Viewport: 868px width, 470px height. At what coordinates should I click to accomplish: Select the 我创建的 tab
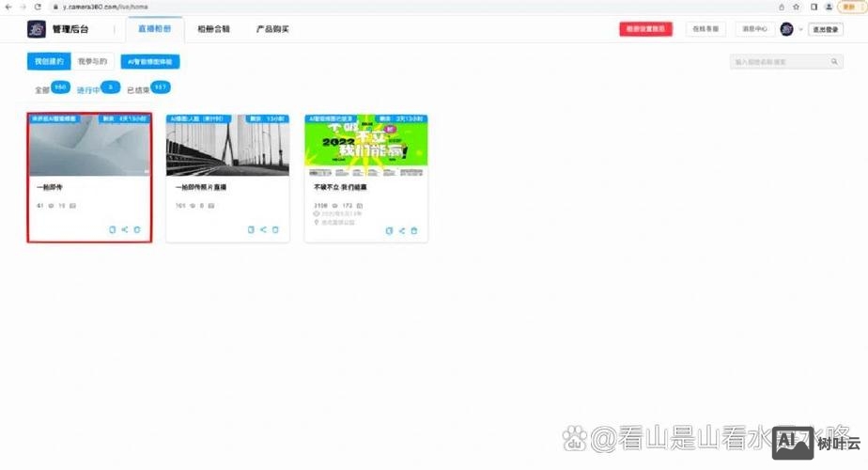(x=49, y=61)
